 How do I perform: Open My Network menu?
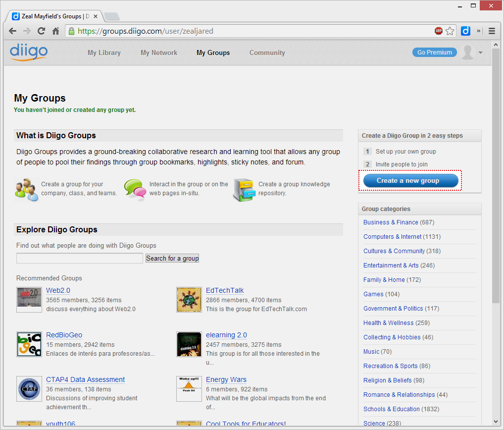[159, 53]
